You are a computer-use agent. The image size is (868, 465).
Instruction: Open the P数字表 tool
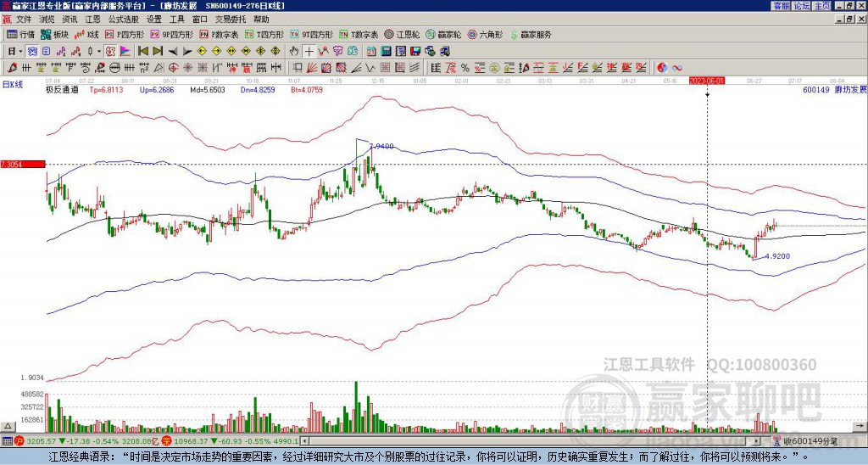click(219, 34)
